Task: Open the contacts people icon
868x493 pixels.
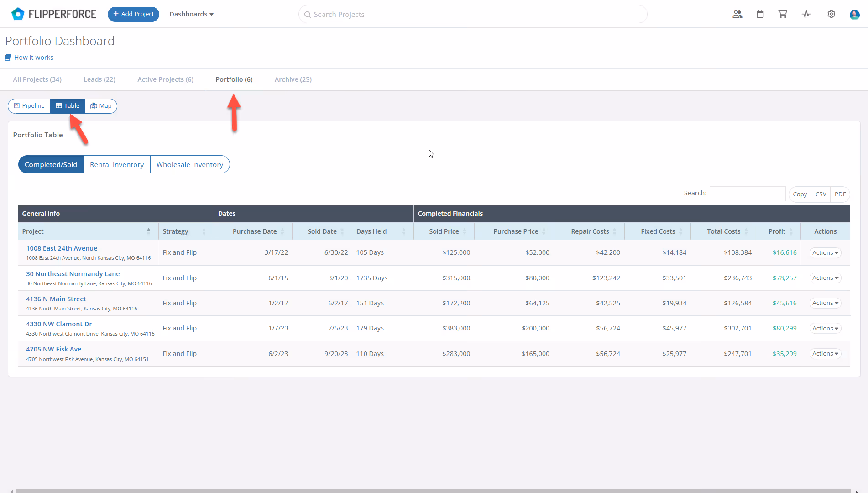Action: [x=737, y=14]
